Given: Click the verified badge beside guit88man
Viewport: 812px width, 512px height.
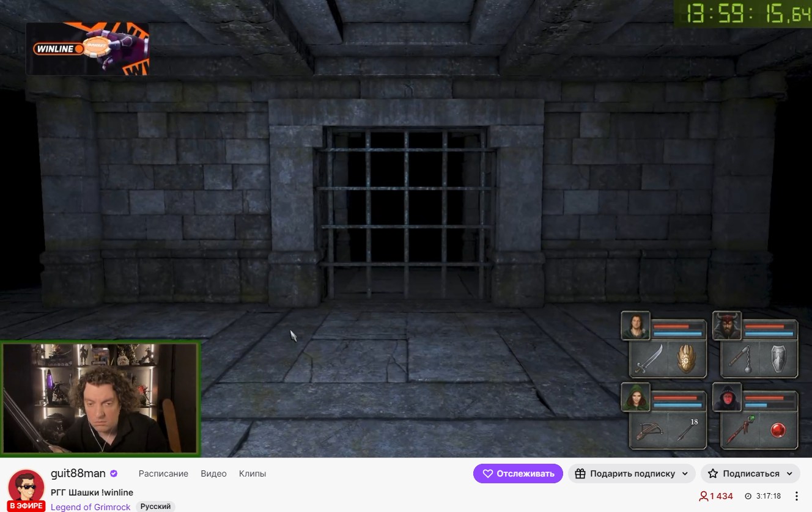Looking at the screenshot, I should click(x=114, y=474).
